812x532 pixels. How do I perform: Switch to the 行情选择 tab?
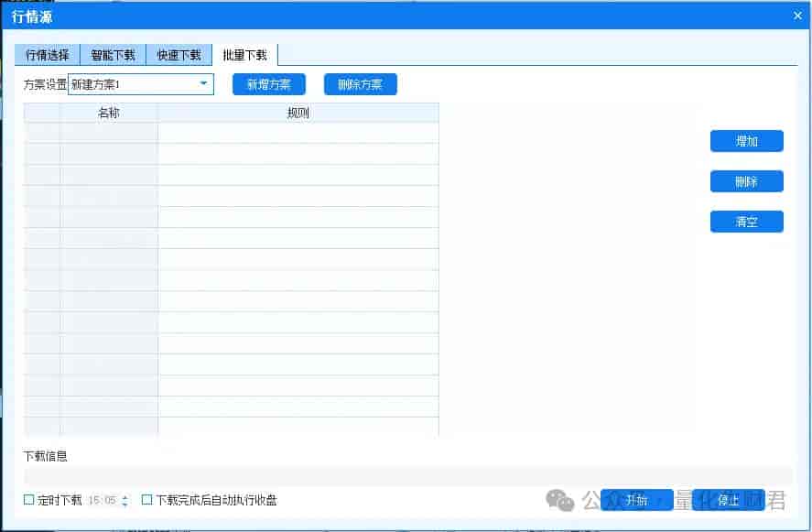[x=47, y=55]
